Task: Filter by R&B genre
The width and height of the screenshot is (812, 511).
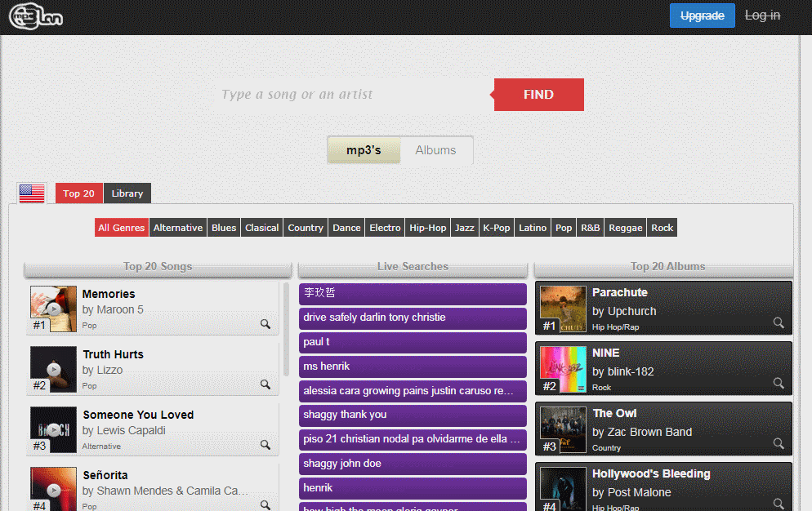Action: (591, 228)
